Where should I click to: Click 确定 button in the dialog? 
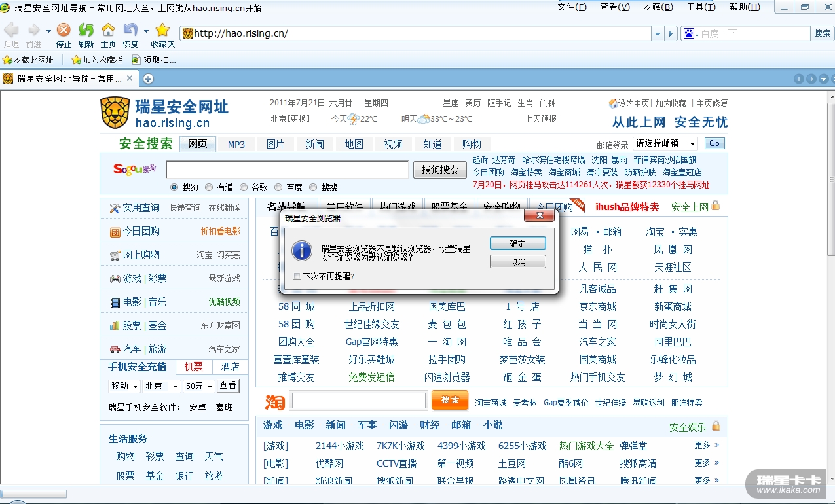pos(518,243)
